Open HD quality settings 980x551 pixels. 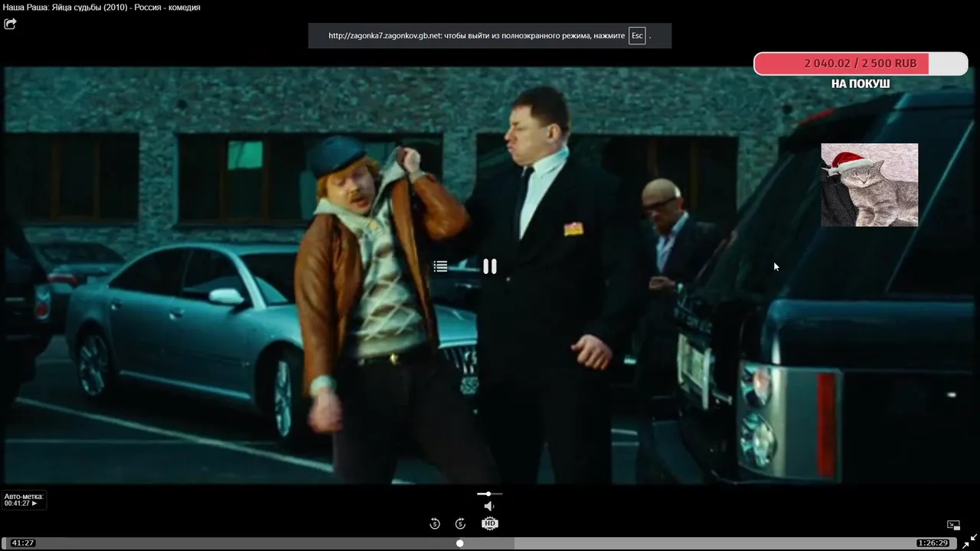(x=490, y=523)
